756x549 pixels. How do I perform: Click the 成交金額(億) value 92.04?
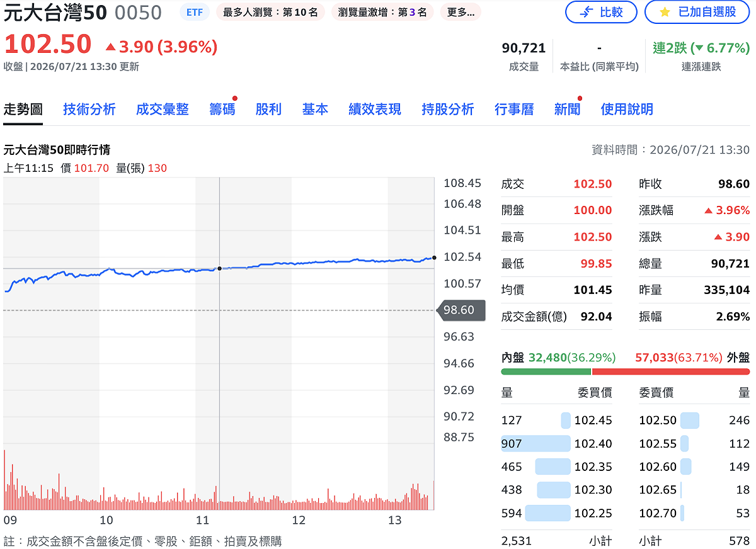click(596, 317)
